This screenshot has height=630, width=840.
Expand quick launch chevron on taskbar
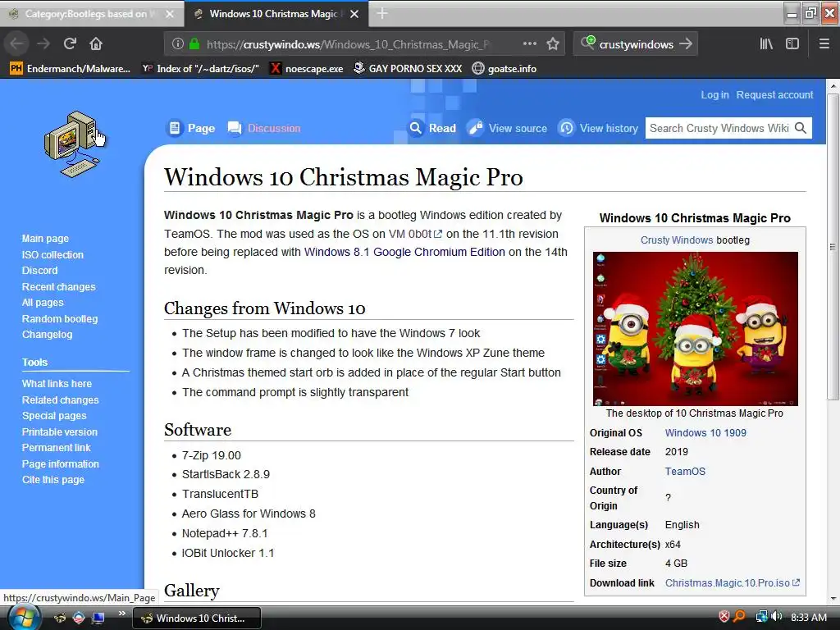(x=121, y=614)
